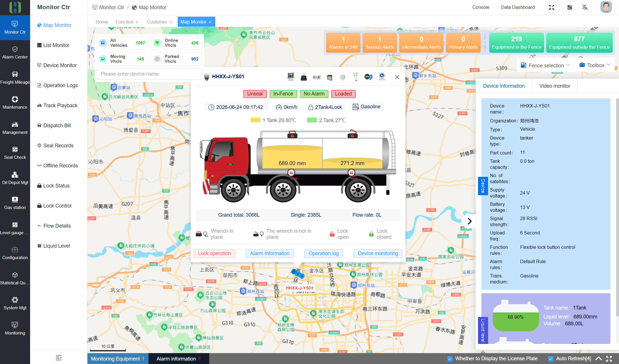This screenshot has height=364, width=619.
Task: Open user avatar profile menu
Action: tap(606, 7)
